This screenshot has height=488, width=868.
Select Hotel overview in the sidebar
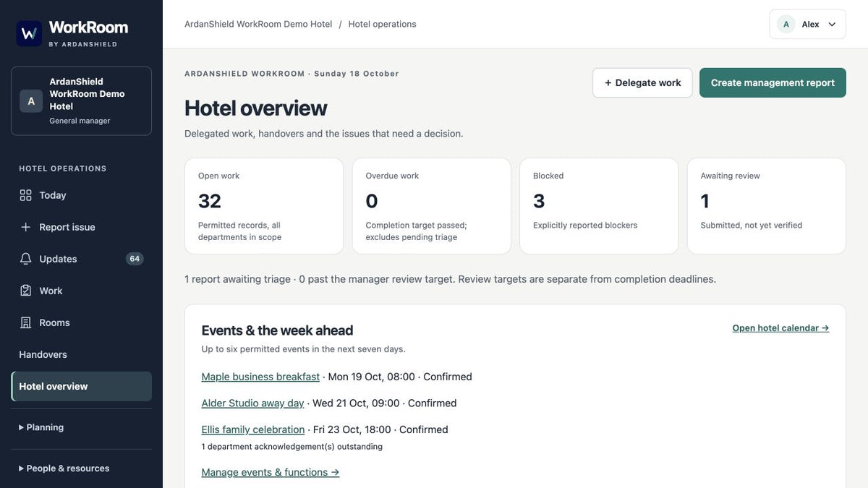click(81, 386)
